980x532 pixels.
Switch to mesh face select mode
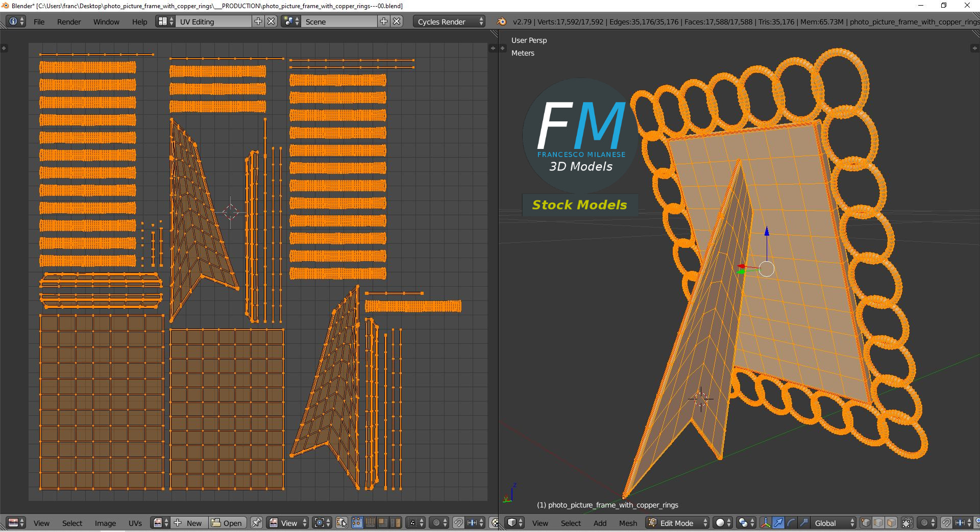(x=891, y=523)
